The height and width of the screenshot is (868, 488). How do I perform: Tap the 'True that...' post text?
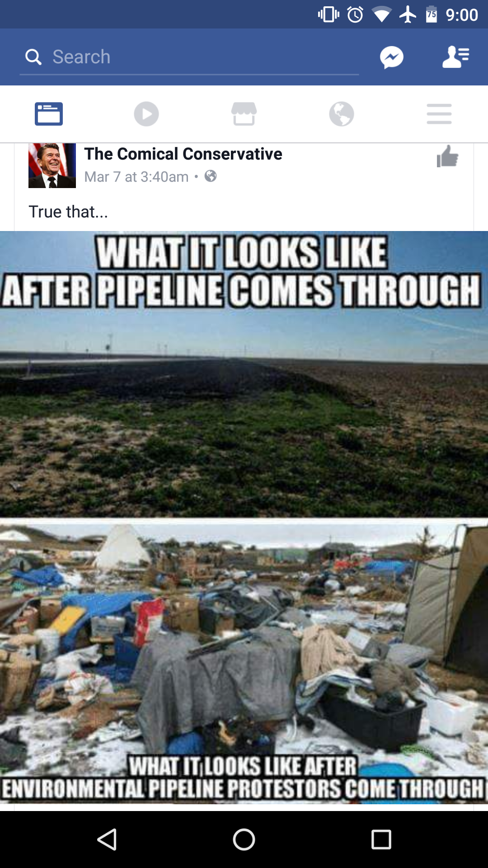[68, 212]
